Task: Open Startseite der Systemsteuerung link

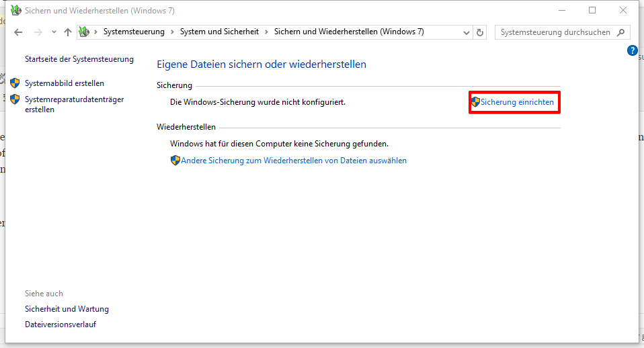Action: point(79,59)
